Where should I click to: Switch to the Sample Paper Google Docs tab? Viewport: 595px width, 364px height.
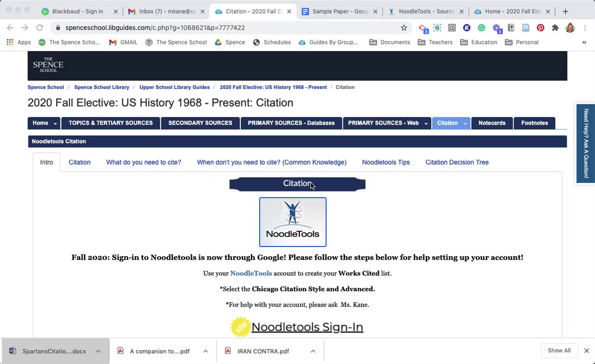339,11
